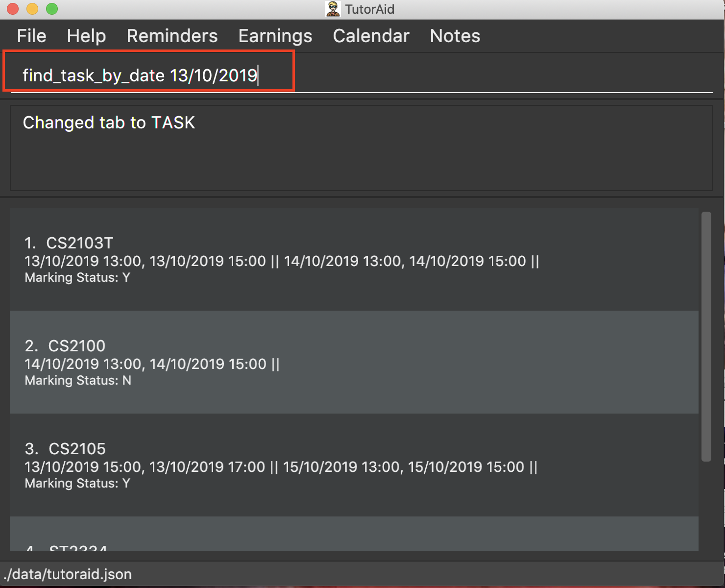The height and width of the screenshot is (588, 725).
Task: Open the File menu
Action: [x=31, y=36]
